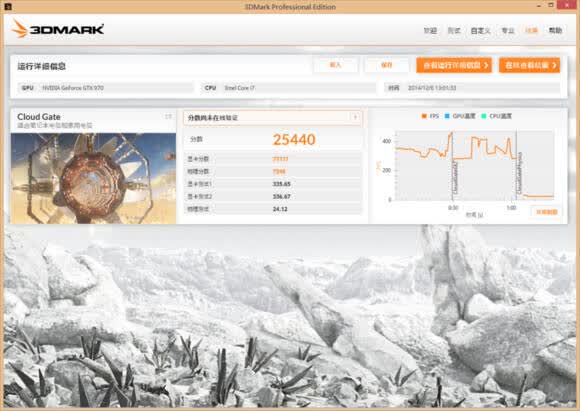
Task: Click the load button next to Save
Action: tap(335, 65)
